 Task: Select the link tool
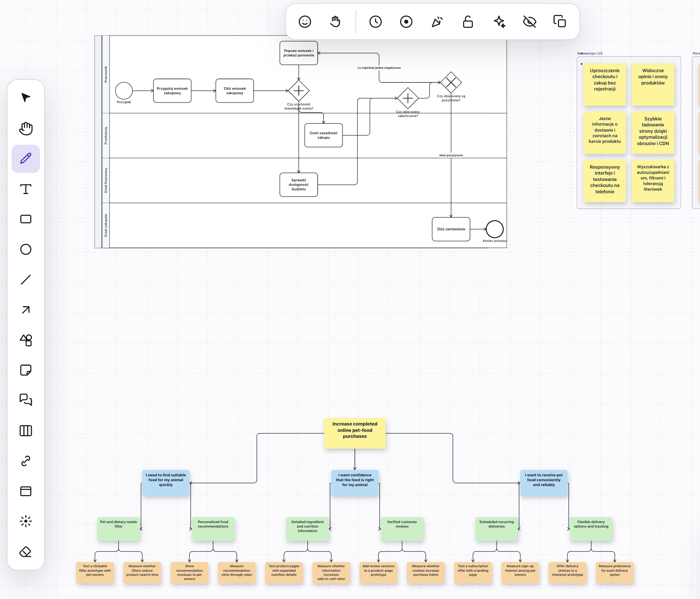click(x=25, y=461)
